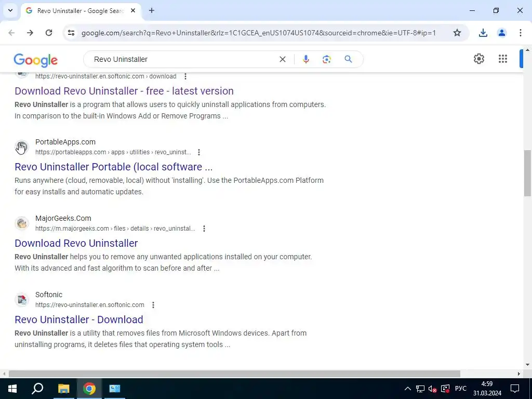Click the horizontal scrollbar thumb
The image size is (532, 399).
tap(234, 374)
